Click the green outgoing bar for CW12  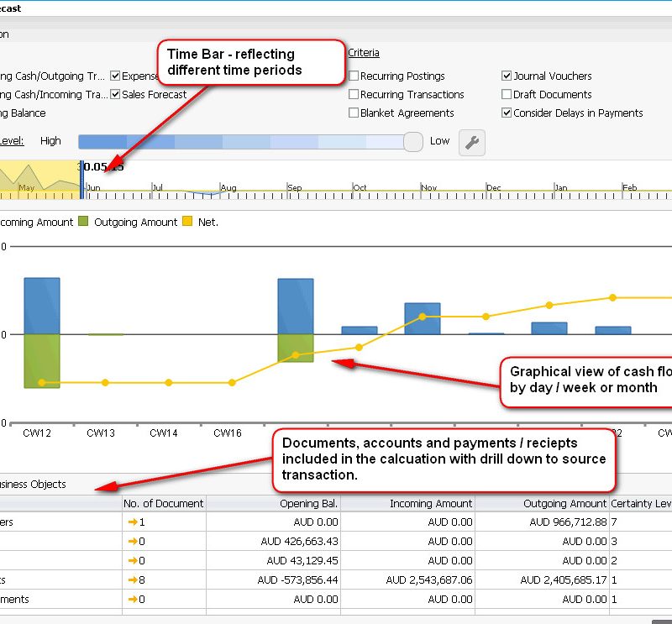pyautogui.click(x=42, y=361)
